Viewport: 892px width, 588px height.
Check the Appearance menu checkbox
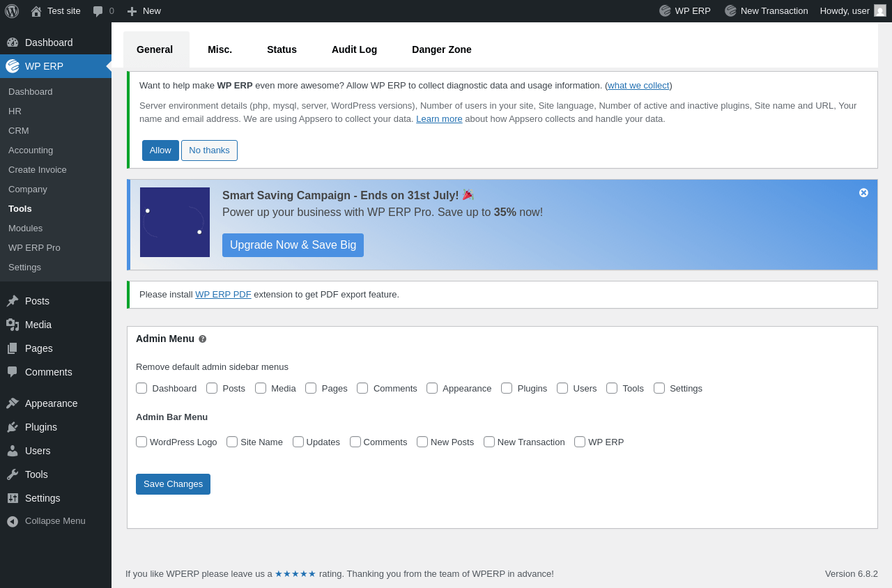point(432,388)
